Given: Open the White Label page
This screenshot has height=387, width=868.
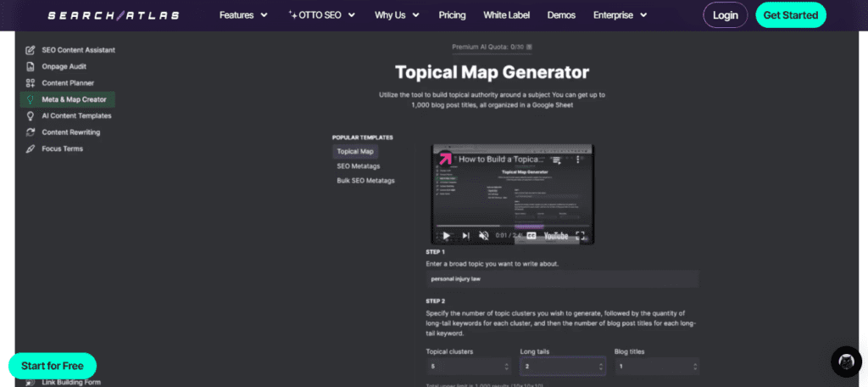Looking at the screenshot, I should click(x=507, y=15).
